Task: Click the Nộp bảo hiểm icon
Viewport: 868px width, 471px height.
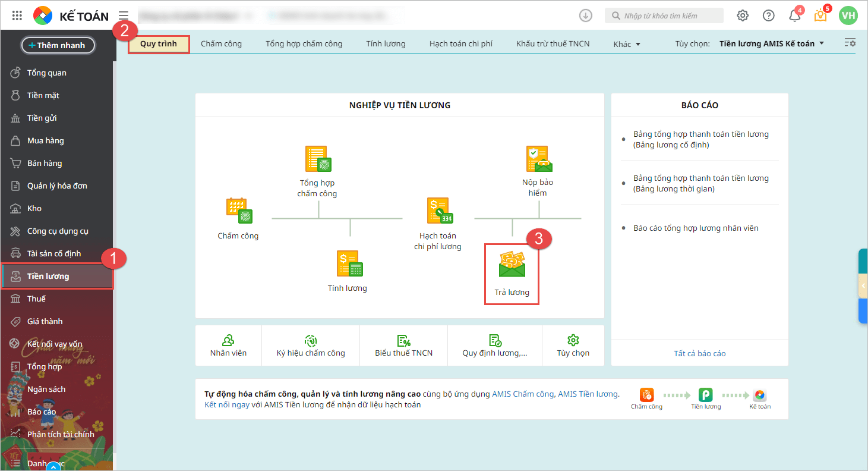Action: (x=538, y=159)
